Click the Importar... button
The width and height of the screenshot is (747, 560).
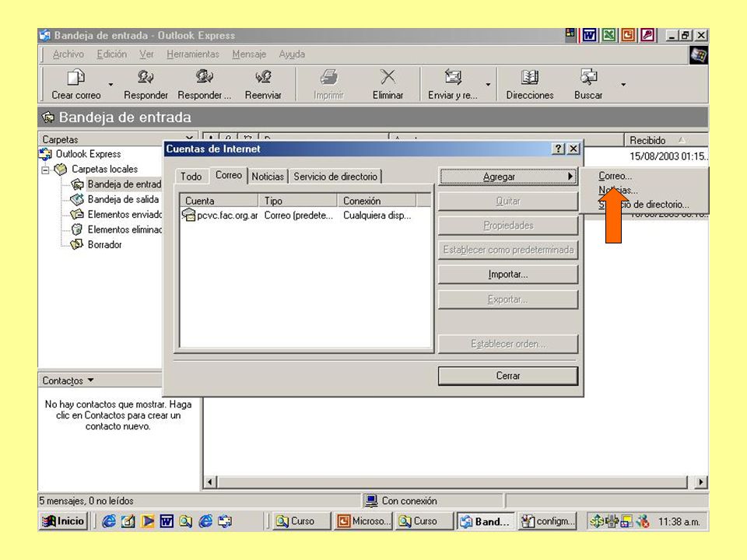pyautogui.click(x=508, y=275)
